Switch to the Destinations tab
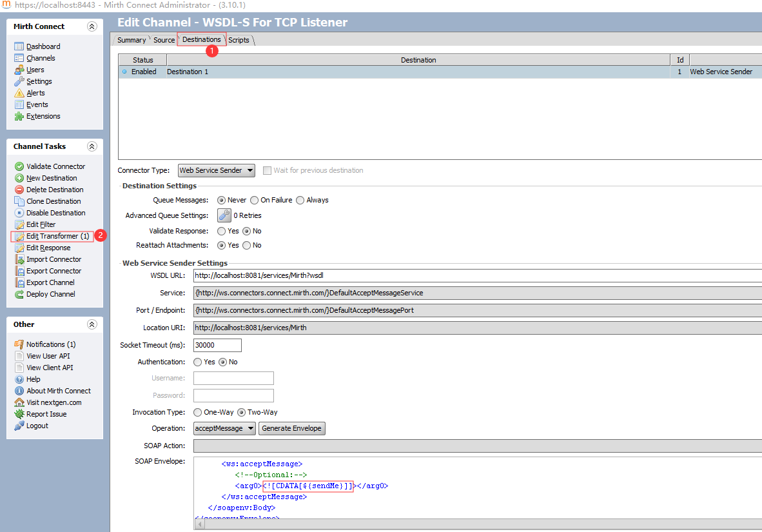Viewport: 762px width, 532px height. (x=201, y=40)
